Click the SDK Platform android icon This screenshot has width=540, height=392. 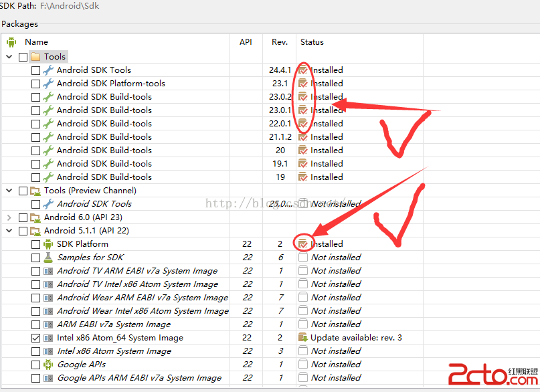point(48,244)
